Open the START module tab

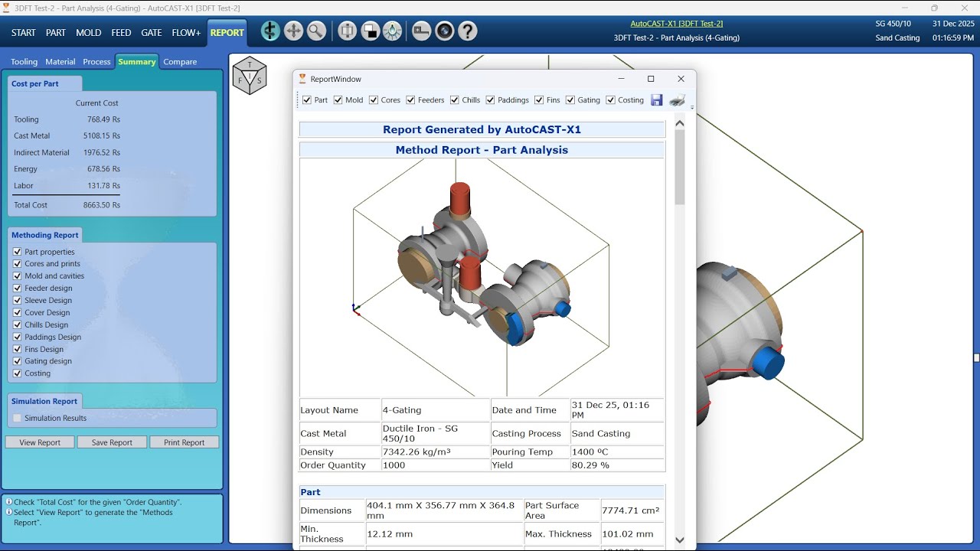point(23,33)
